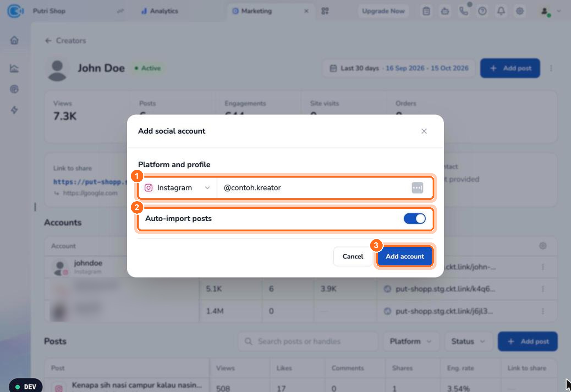Close the Add social account dialog
The height and width of the screenshot is (392, 571).
424,131
